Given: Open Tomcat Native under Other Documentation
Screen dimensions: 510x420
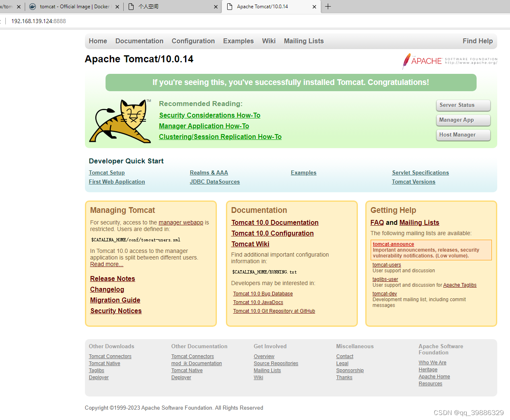Looking at the screenshot, I should pyautogui.click(x=187, y=370).
